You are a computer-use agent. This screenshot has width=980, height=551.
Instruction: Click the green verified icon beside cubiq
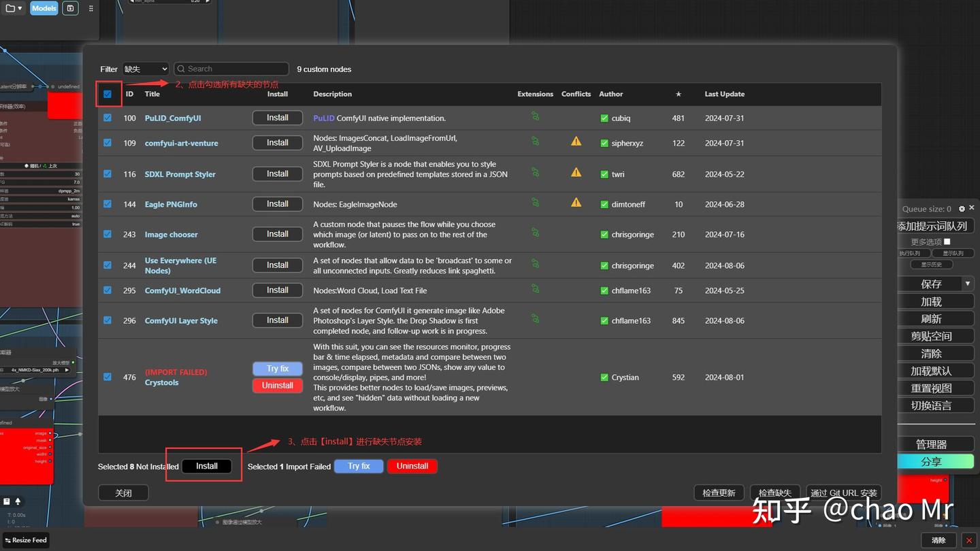pyautogui.click(x=604, y=118)
